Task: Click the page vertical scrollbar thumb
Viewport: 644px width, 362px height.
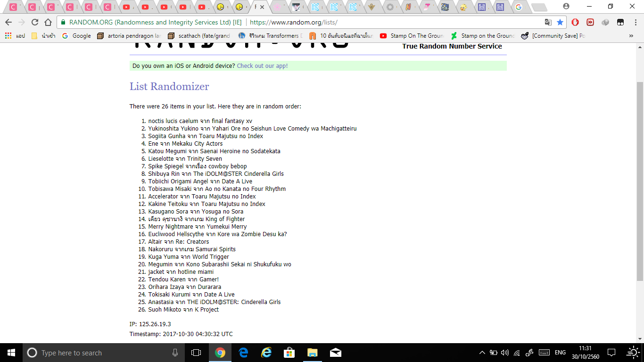Action: [640, 181]
